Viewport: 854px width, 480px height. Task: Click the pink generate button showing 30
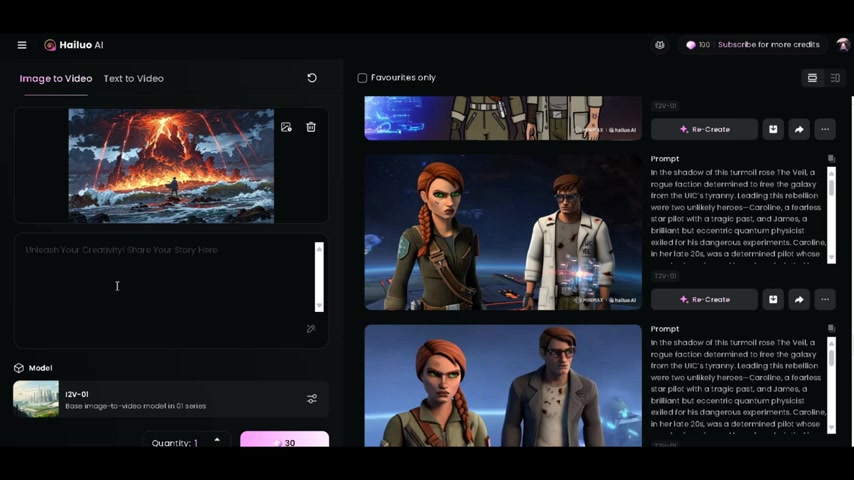284,439
